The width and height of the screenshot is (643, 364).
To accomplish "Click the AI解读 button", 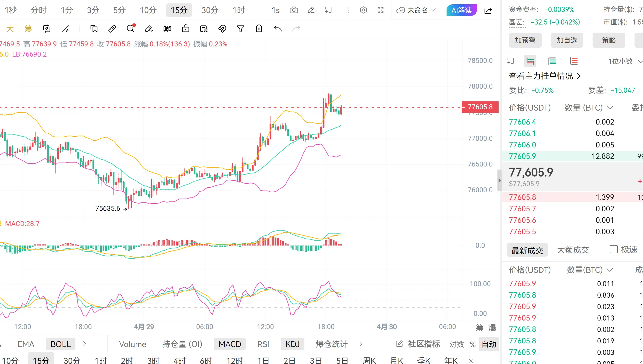I will [461, 10].
